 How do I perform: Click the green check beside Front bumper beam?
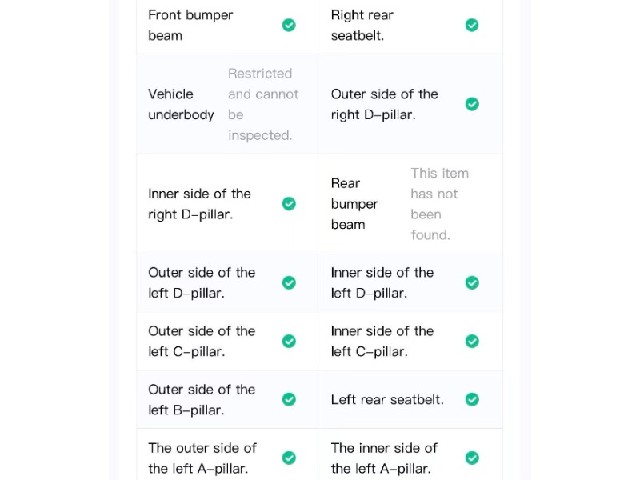pos(289,25)
